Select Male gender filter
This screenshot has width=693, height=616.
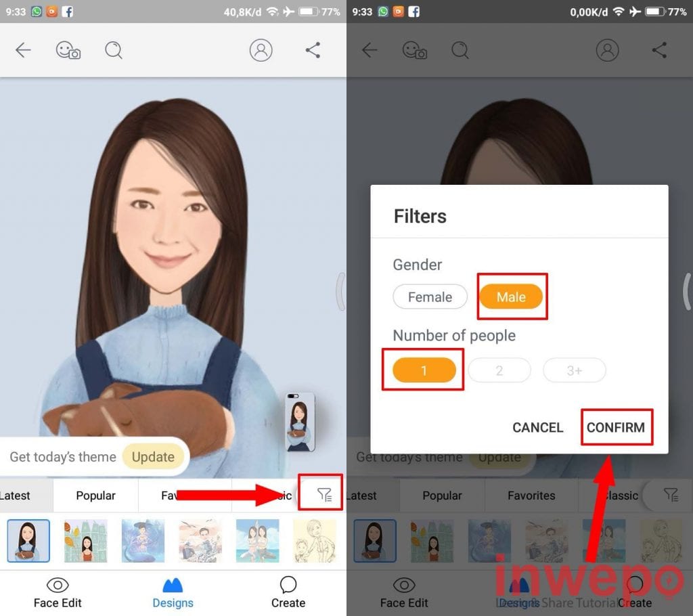[x=512, y=296]
